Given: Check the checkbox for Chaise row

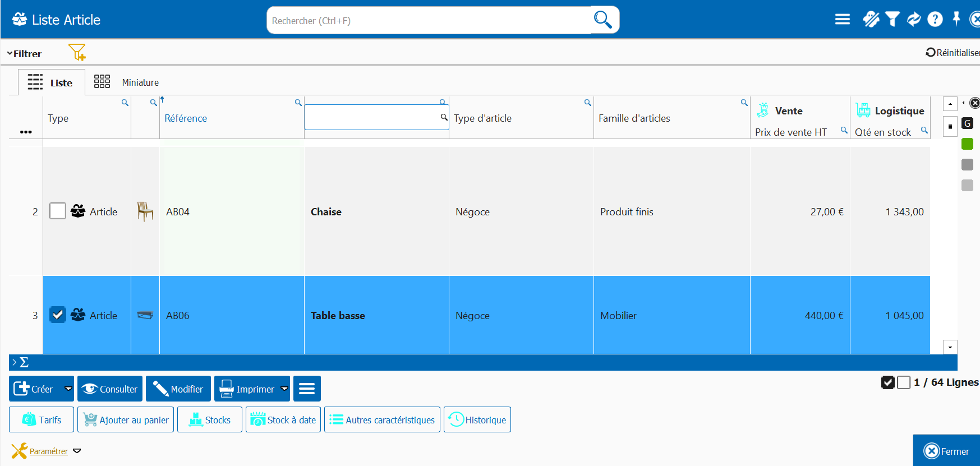Looking at the screenshot, I should (58, 211).
